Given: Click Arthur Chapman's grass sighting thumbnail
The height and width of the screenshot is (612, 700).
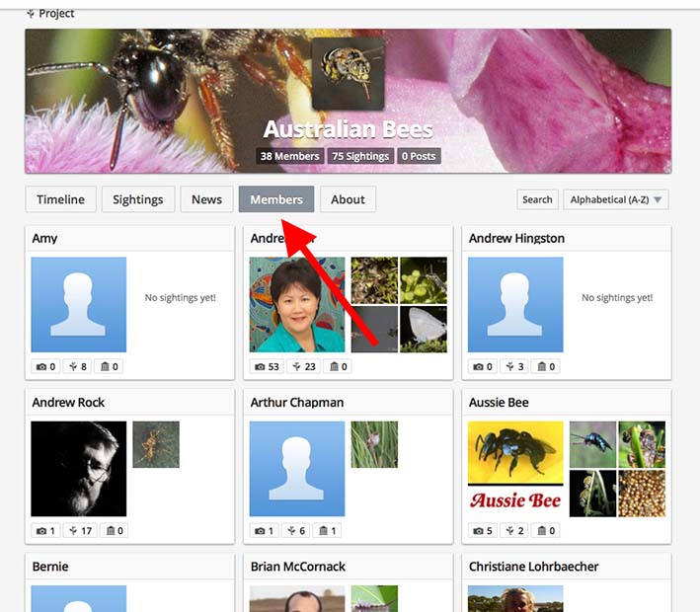Looking at the screenshot, I should pos(374,444).
